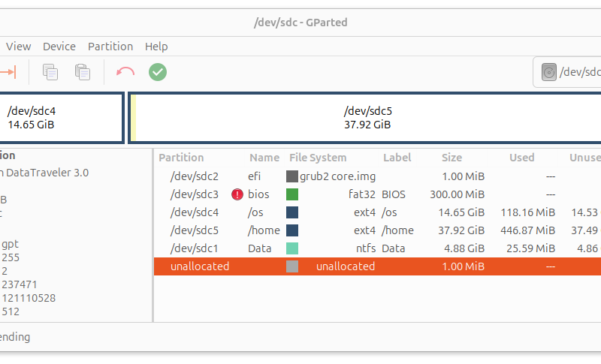Click the File System column header

click(x=318, y=158)
